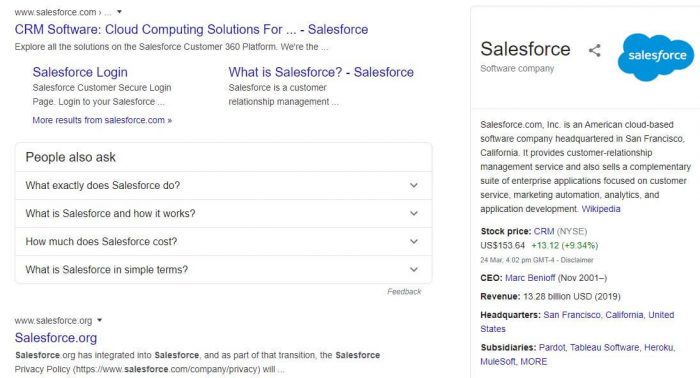Click the Salesforce cloud logo image

(x=656, y=57)
